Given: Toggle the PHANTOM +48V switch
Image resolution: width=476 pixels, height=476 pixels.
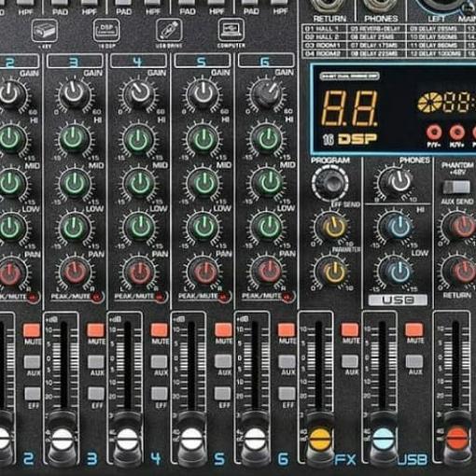Looking at the screenshot, I should click(x=456, y=187).
